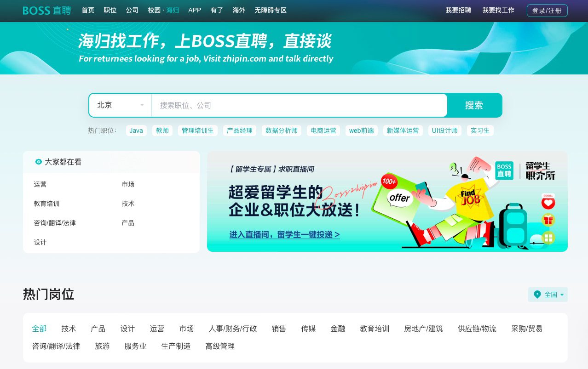Select the 金融 tab
This screenshot has height=369, width=588.
point(338,329)
